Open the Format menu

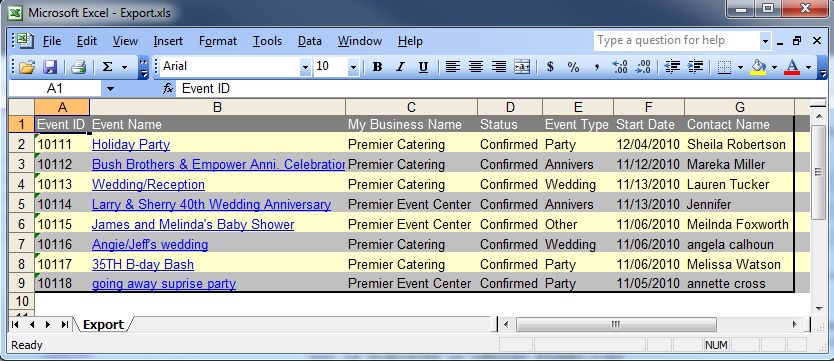pos(218,41)
